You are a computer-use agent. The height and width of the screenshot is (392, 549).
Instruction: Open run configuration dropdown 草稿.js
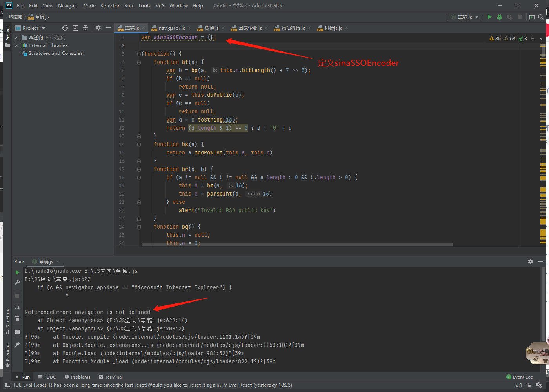coord(465,17)
